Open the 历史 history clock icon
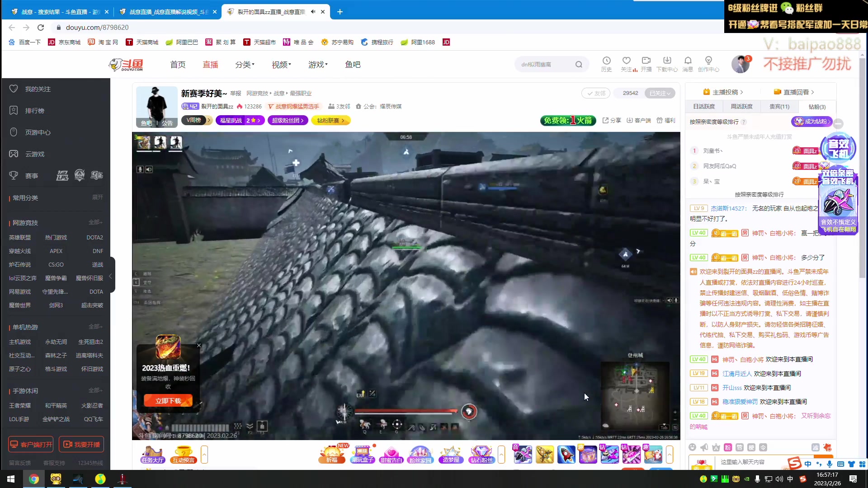868x488 pixels. 606,64
